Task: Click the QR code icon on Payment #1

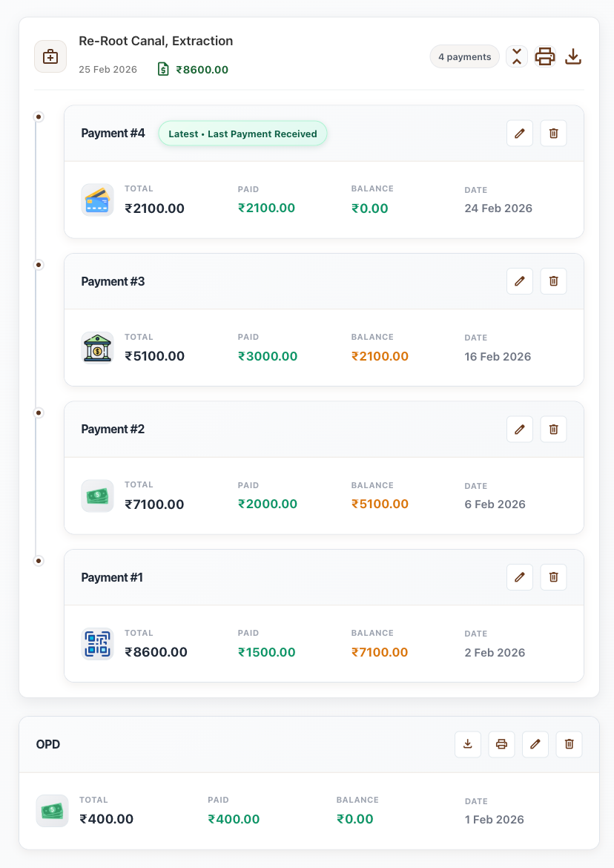Action: pos(97,644)
